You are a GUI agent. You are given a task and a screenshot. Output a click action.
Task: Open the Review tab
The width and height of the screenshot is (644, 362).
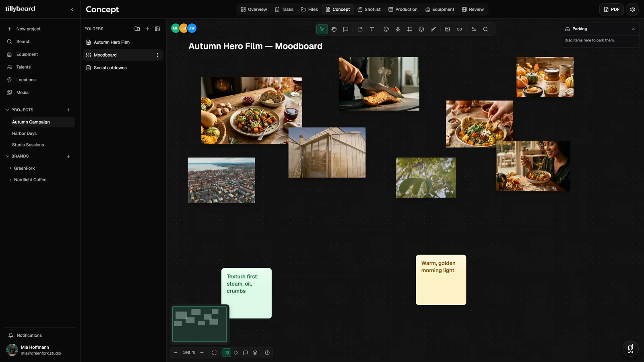click(473, 9)
